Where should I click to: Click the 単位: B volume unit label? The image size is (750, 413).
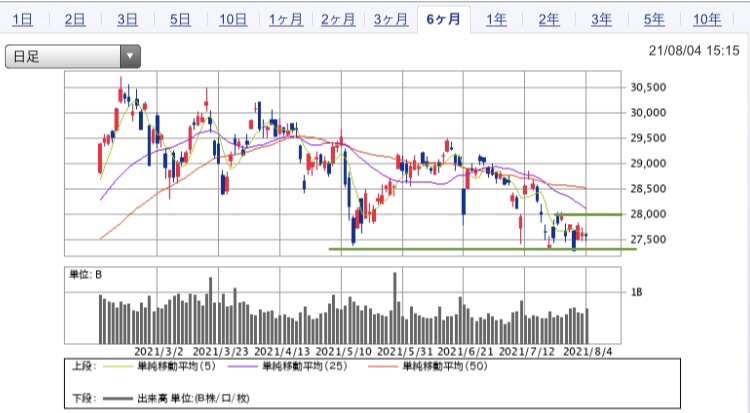point(86,275)
